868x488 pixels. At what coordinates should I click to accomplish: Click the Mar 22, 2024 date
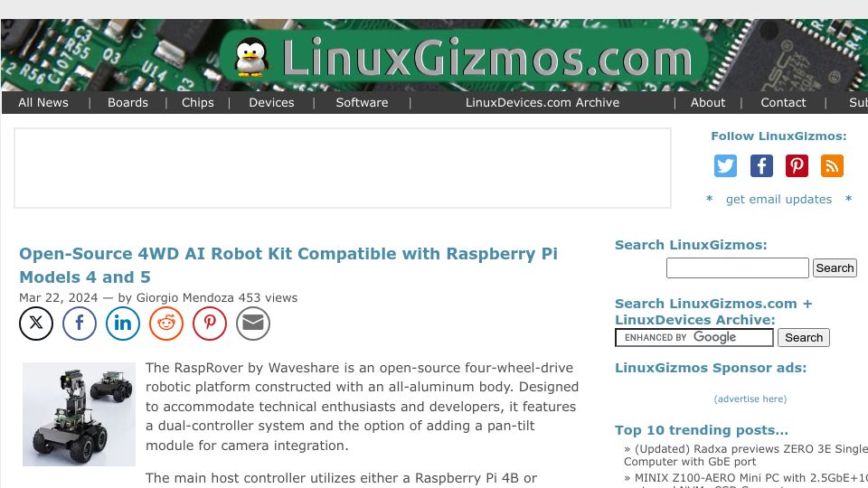(x=58, y=297)
